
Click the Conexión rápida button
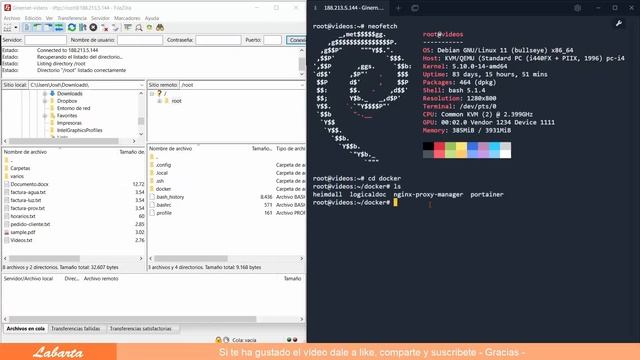click(x=296, y=40)
